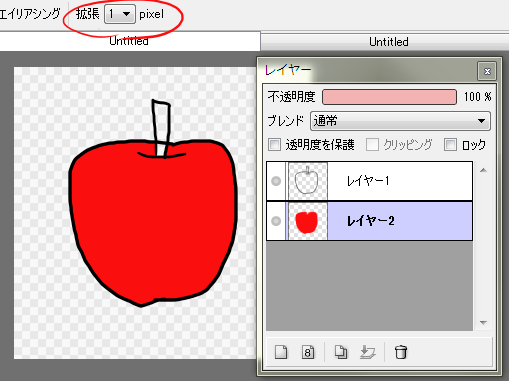Viewport: 509px width, 381px height.
Task: Click the layer list scroll down arrow
Action: [x=483, y=322]
